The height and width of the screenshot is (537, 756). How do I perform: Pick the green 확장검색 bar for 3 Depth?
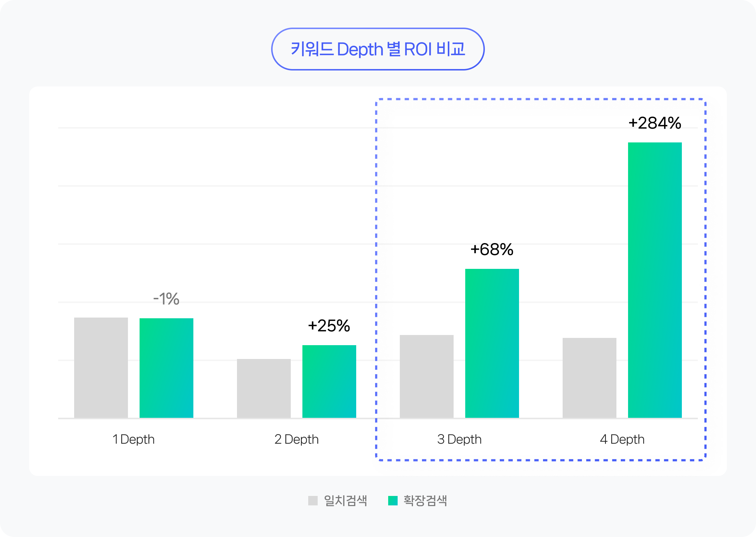point(492,343)
